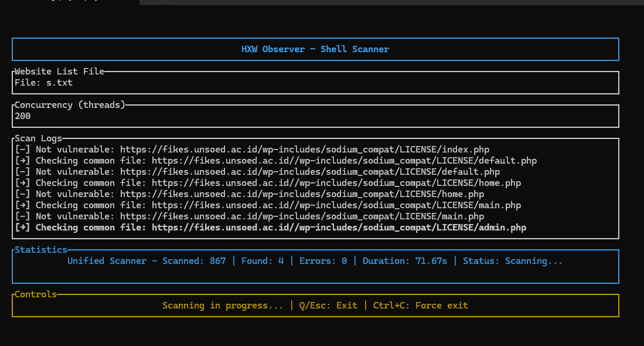
Task: Select the Scanned: 867 counter
Action: click(x=194, y=261)
